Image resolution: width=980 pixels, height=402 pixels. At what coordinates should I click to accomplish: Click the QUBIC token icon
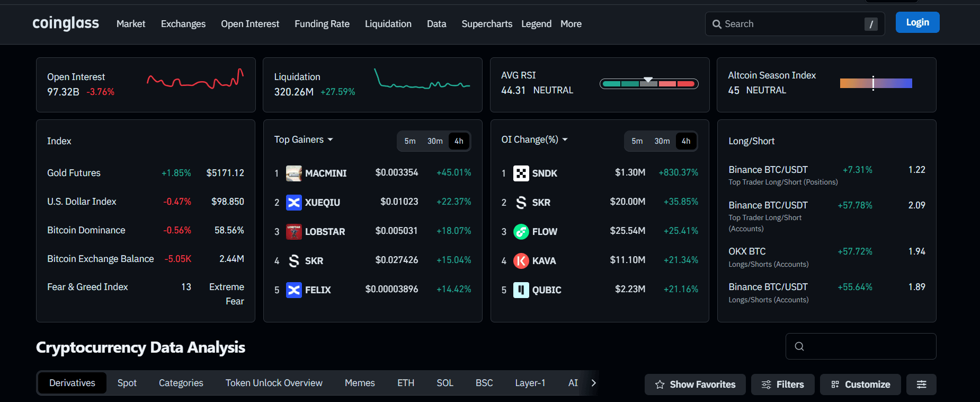[x=521, y=290]
